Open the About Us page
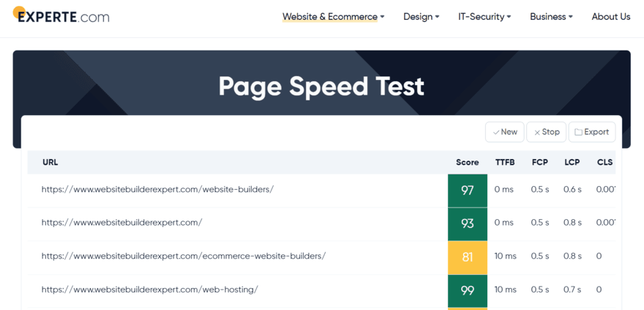 click(x=611, y=17)
